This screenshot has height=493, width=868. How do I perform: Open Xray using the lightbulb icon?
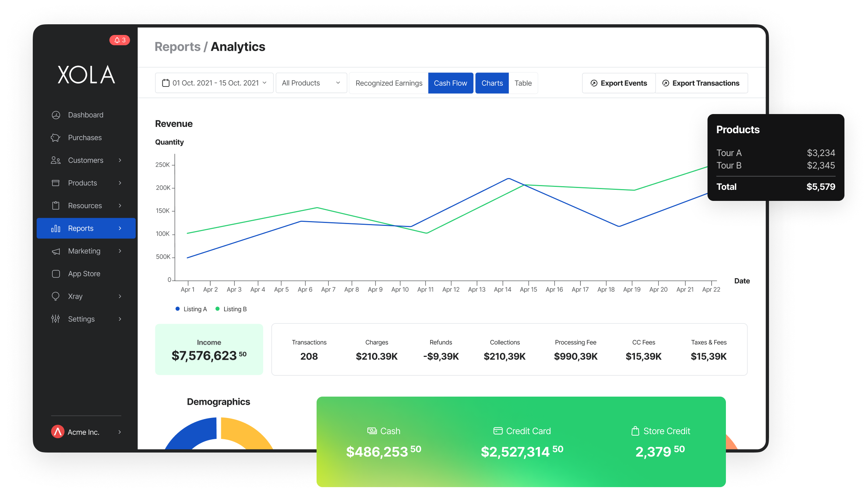[56, 296]
